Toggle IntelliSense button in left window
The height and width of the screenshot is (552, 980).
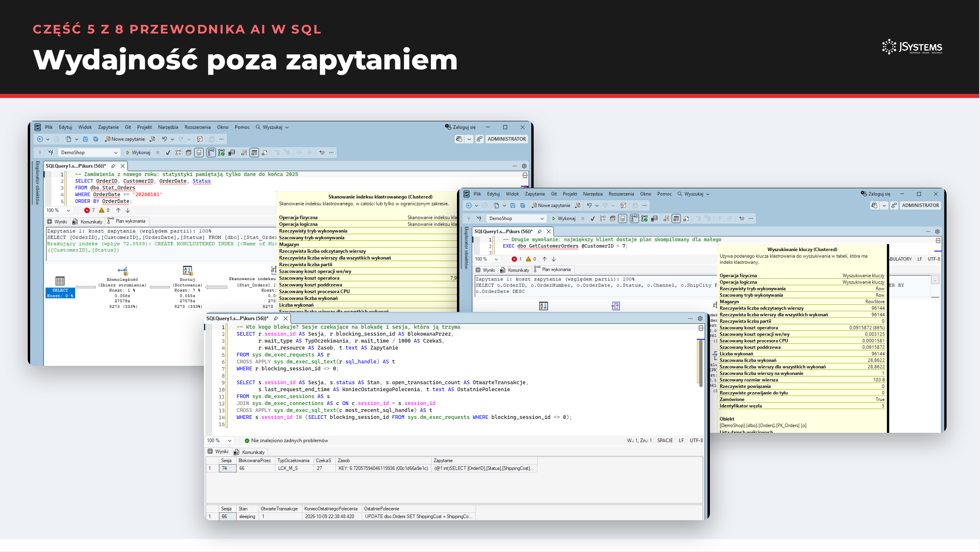(x=199, y=153)
